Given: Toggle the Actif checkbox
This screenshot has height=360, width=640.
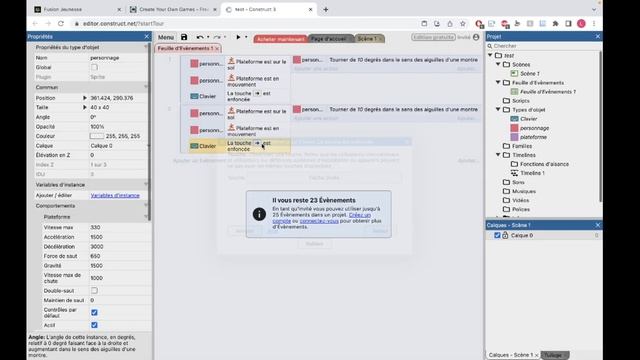Looking at the screenshot, I should tap(94, 325).
